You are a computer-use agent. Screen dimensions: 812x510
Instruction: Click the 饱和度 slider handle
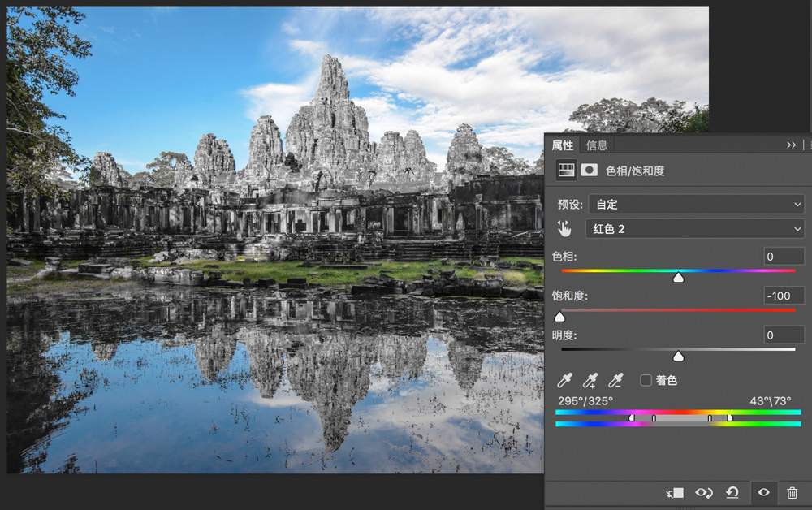[x=559, y=317]
